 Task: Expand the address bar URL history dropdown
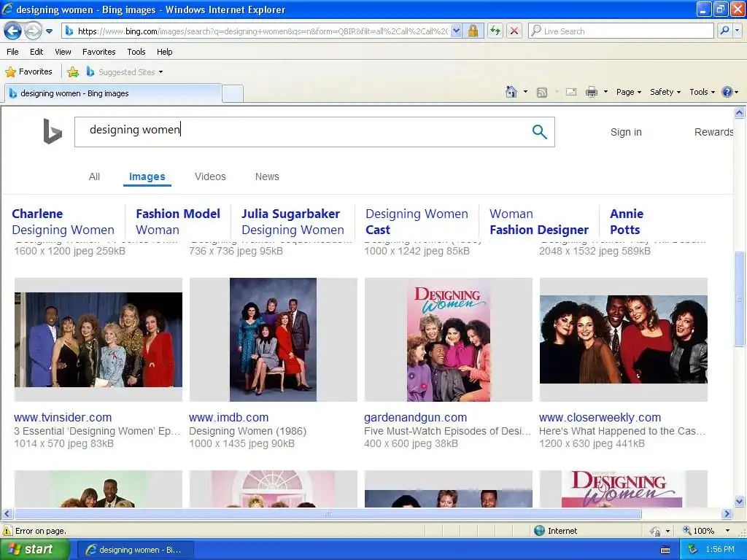456,31
